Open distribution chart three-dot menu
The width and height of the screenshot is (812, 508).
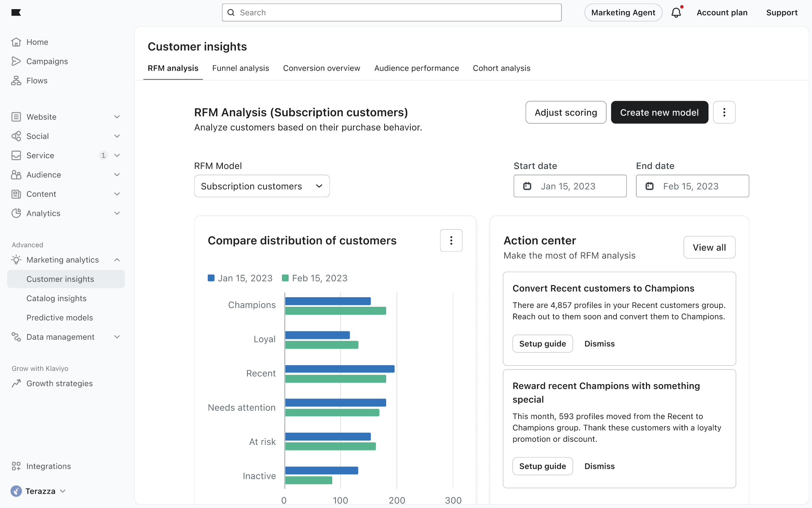[451, 240]
